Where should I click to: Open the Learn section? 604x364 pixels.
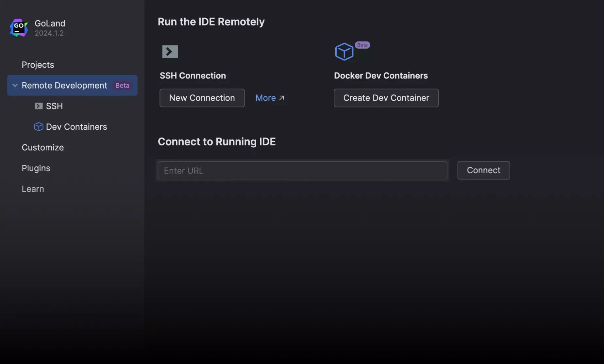(x=33, y=189)
